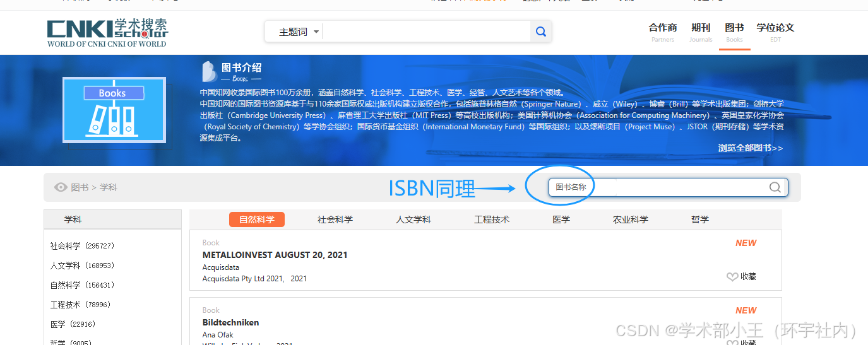Click the book icon beside 图书介绍

tap(209, 71)
